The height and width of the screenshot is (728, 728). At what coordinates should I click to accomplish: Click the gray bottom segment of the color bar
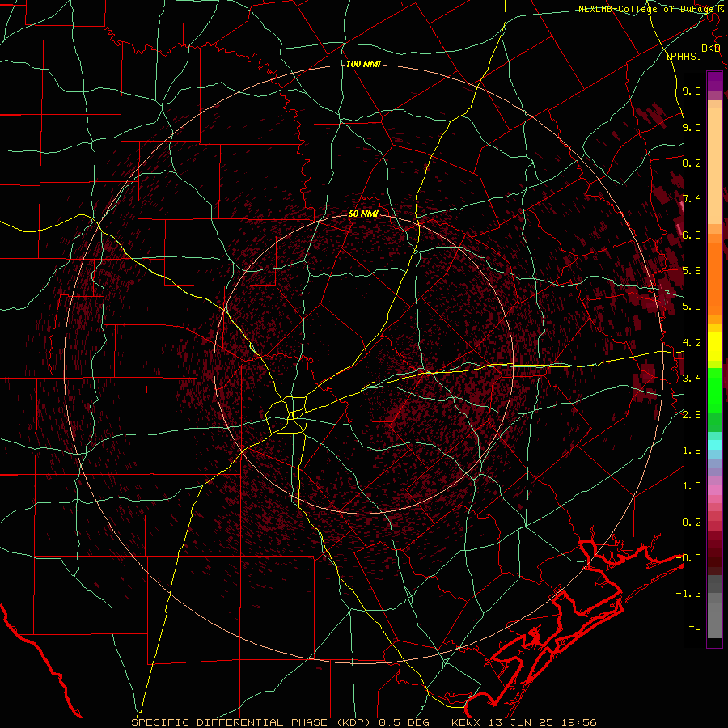714,620
